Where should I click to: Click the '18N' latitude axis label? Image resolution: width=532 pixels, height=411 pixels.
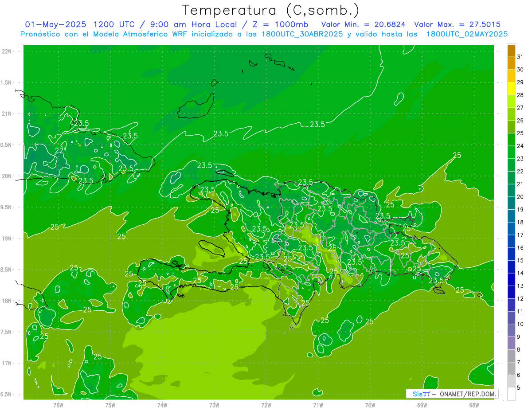(x=7, y=301)
